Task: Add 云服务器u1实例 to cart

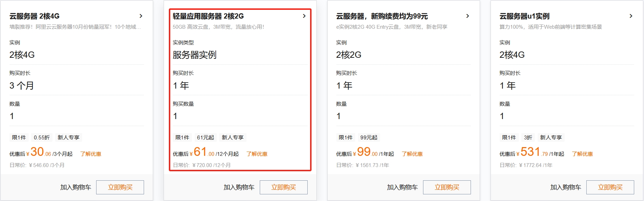Action: (x=566, y=187)
